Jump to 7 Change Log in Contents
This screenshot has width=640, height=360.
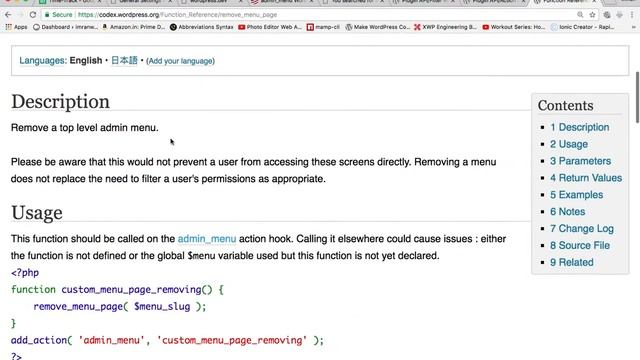pyautogui.click(x=582, y=229)
